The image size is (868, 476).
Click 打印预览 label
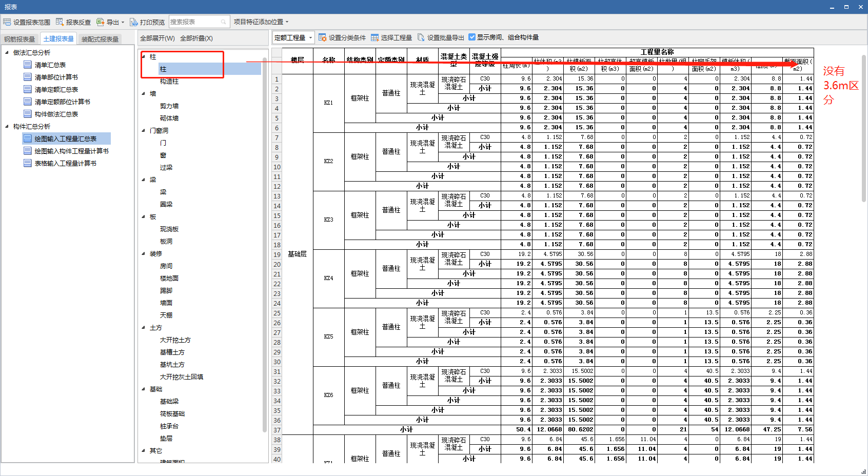point(152,22)
